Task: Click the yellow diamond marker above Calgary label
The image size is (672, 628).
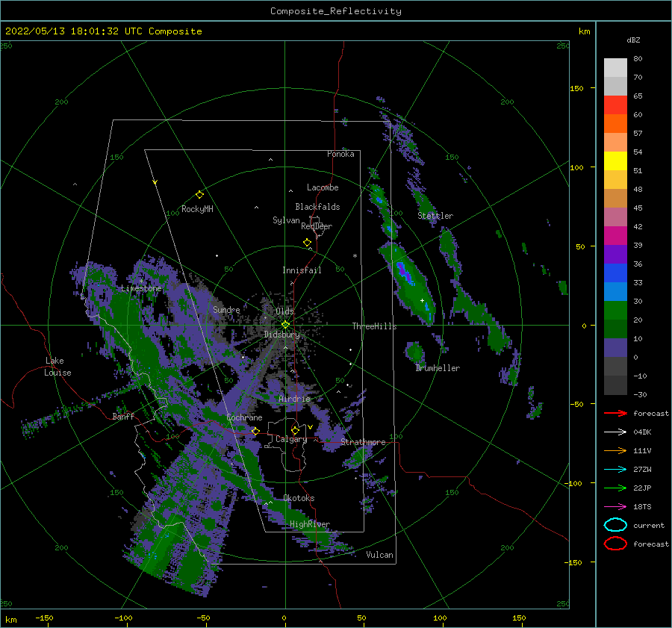Action: click(295, 430)
